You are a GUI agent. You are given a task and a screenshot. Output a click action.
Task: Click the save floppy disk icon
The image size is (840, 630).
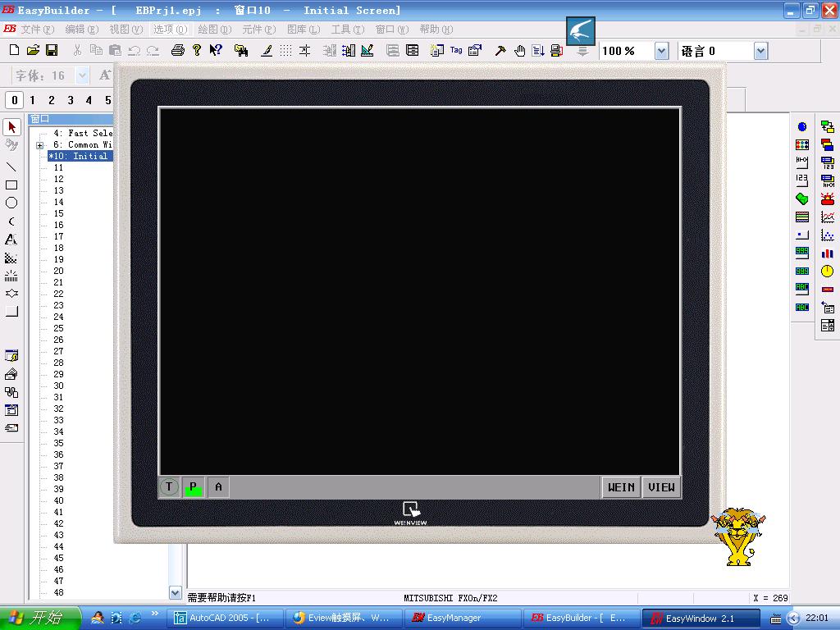52,51
